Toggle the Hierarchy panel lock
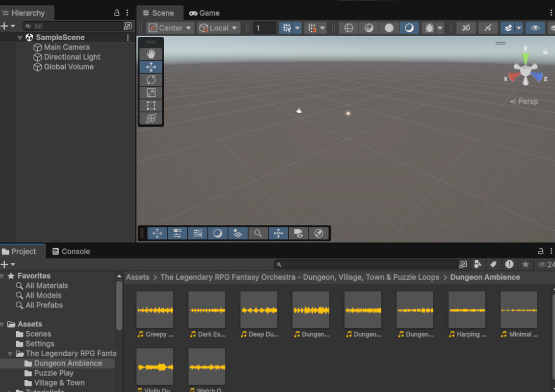The height and width of the screenshot is (392, 555). (117, 13)
